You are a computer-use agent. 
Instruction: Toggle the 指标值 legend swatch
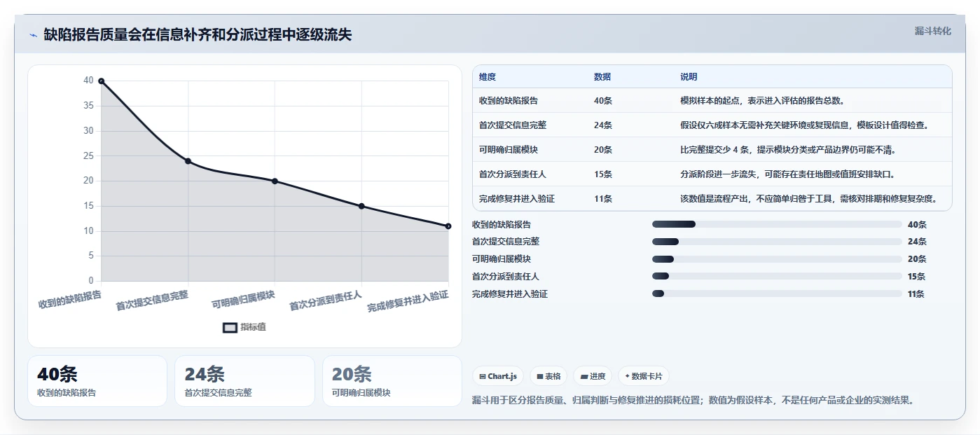pos(230,327)
